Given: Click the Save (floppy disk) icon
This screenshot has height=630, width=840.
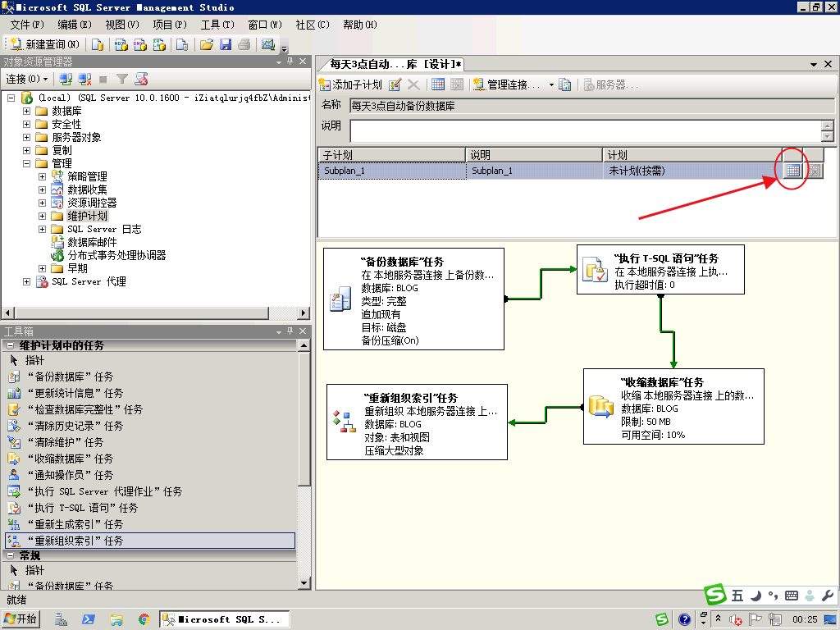Looking at the screenshot, I should [x=226, y=44].
